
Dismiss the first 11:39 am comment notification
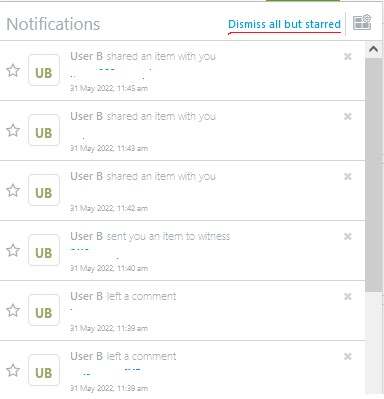pos(348,297)
